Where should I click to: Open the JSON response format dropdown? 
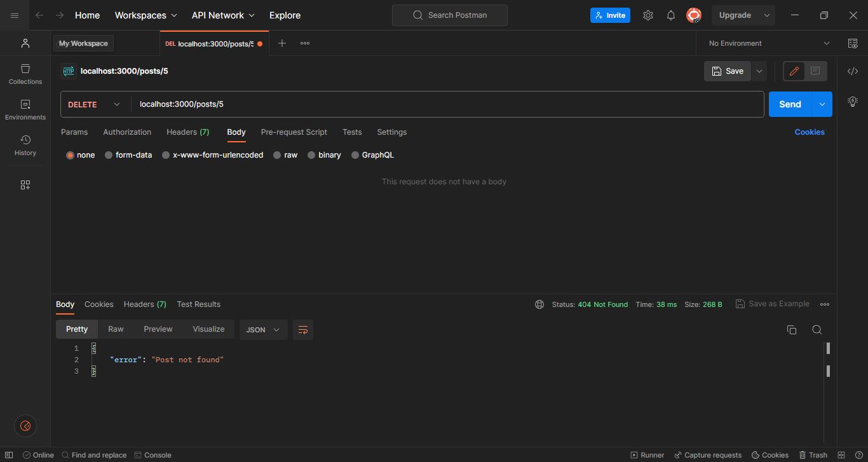click(262, 330)
